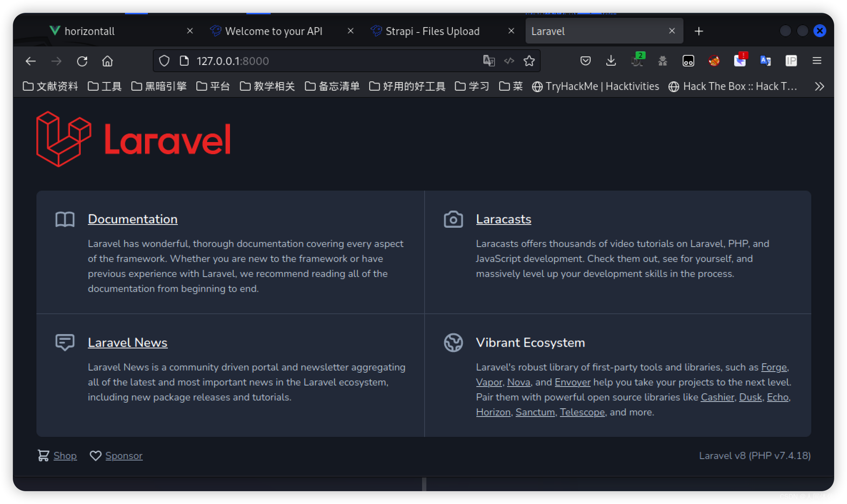Open the browser home page
The image size is (847, 504).
tap(107, 61)
